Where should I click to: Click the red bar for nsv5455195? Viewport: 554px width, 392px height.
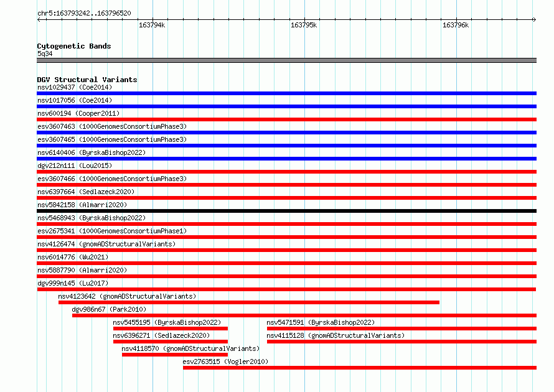(x=171, y=329)
